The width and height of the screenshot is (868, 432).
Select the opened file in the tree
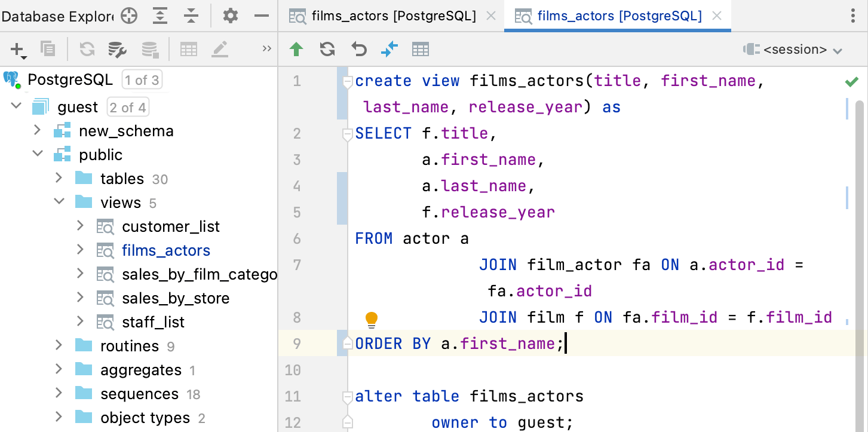tap(129, 16)
